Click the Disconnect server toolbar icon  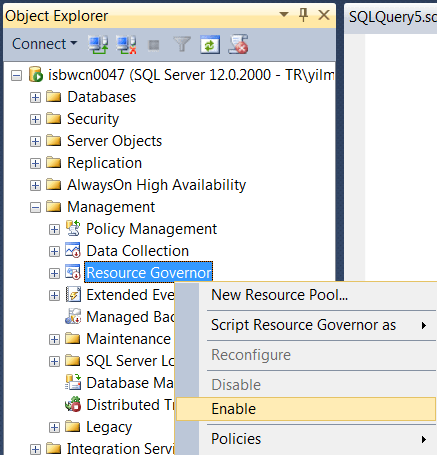pos(126,44)
